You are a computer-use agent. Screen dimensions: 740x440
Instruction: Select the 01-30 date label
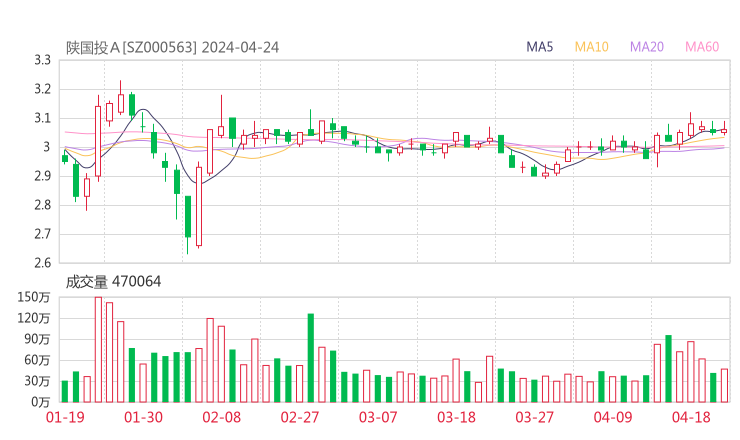point(143,417)
